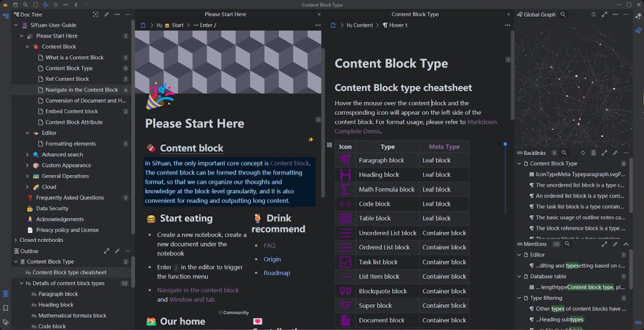
Task: Collapse the Content Block tree folder
Action: click(x=27, y=47)
